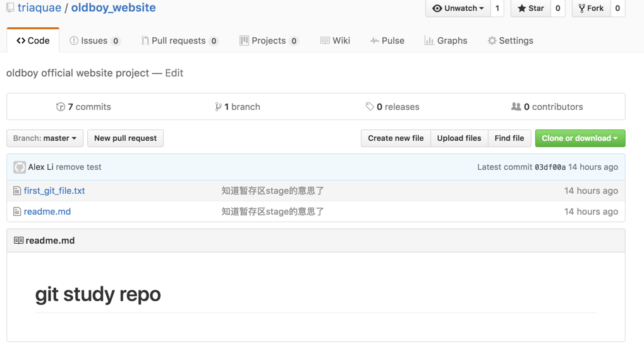Click the branch icon beside 1 branch
Image resolution: width=644 pixels, height=346 pixels.
click(218, 107)
